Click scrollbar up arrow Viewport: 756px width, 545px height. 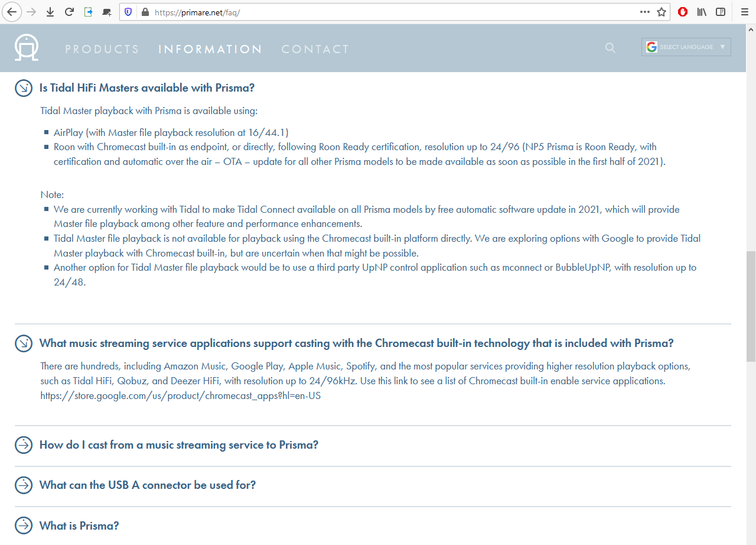pos(751,28)
